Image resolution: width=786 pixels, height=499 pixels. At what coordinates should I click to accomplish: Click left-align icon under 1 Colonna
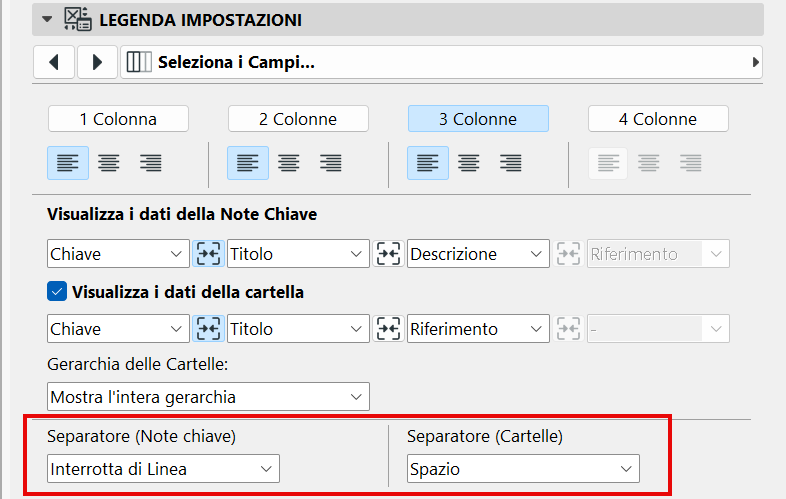(68, 163)
